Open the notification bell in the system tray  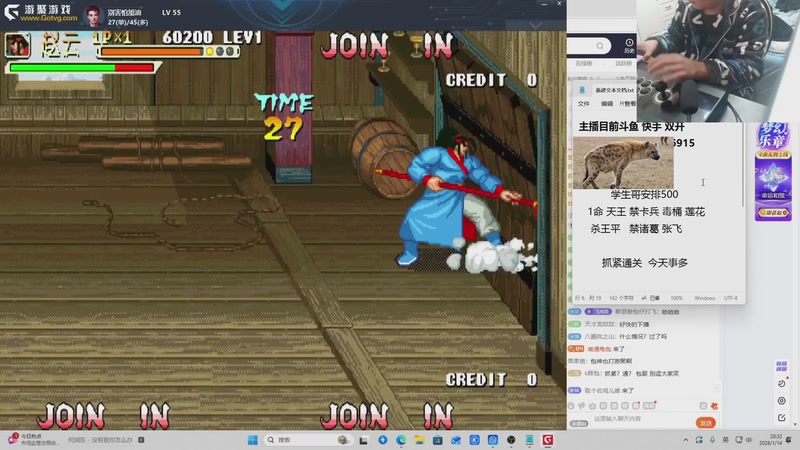(x=789, y=440)
